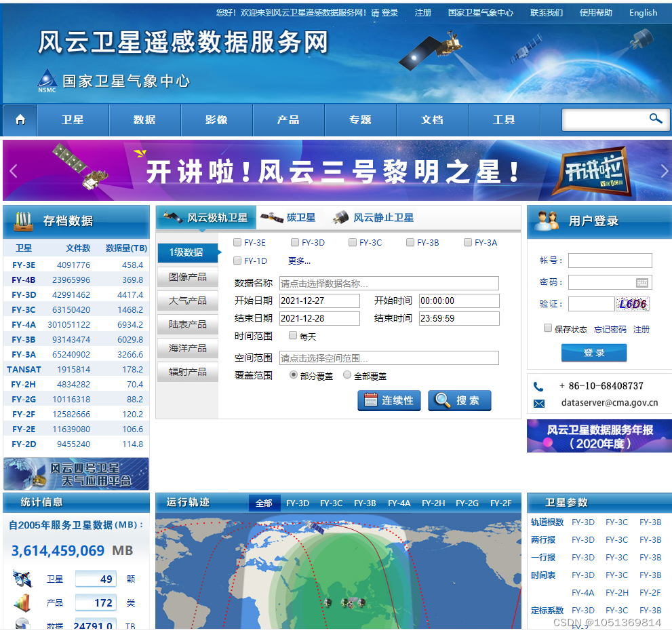672x633 pixels.
Task: Open the 结束时间 time field
Action: point(460,318)
